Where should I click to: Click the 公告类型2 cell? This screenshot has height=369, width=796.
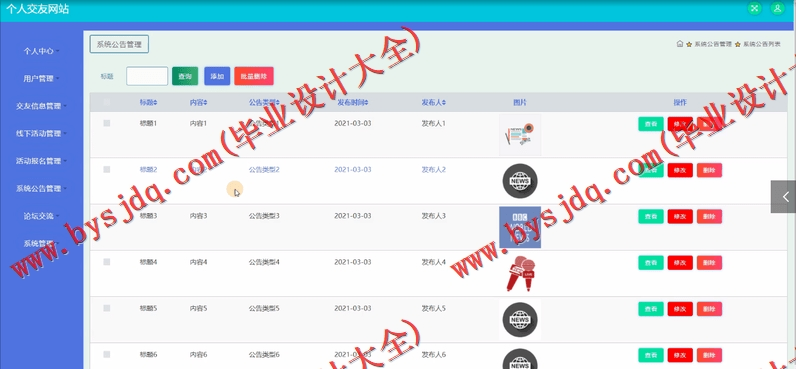pyautogui.click(x=264, y=170)
